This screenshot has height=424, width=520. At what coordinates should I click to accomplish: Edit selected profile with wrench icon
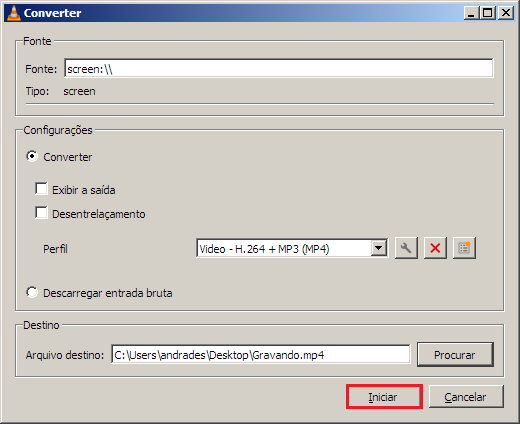(406, 248)
